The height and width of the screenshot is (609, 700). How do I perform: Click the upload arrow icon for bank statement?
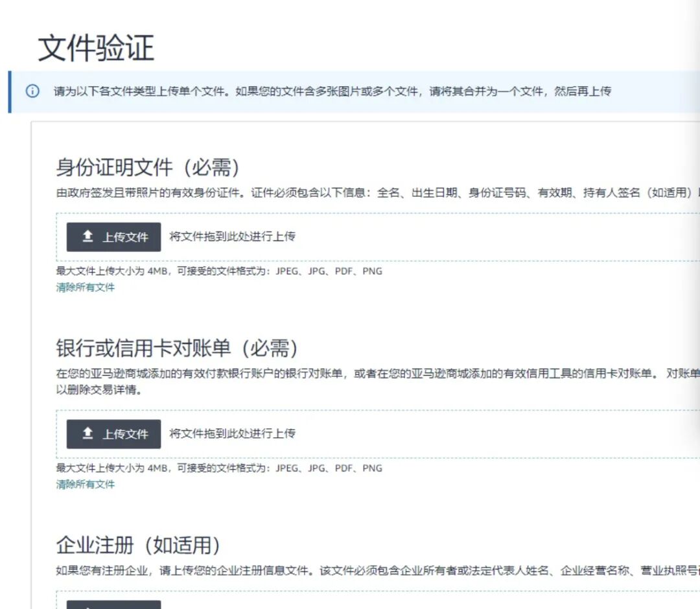(88, 434)
